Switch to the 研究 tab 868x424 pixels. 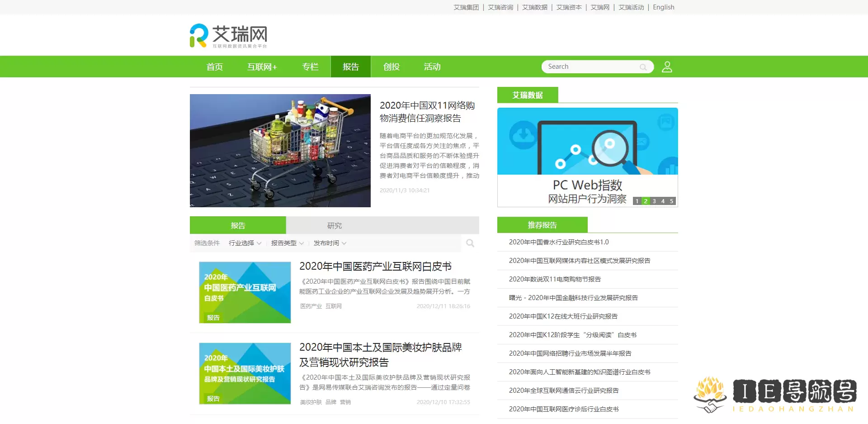[x=335, y=225]
